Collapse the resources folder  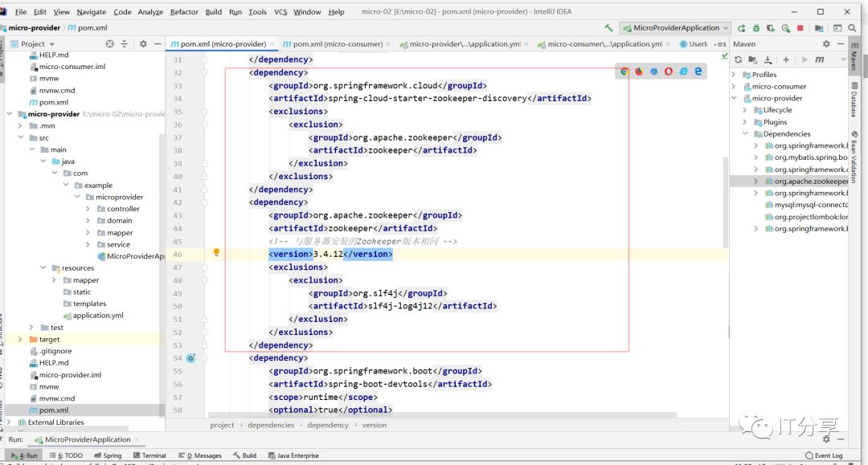[43, 268]
